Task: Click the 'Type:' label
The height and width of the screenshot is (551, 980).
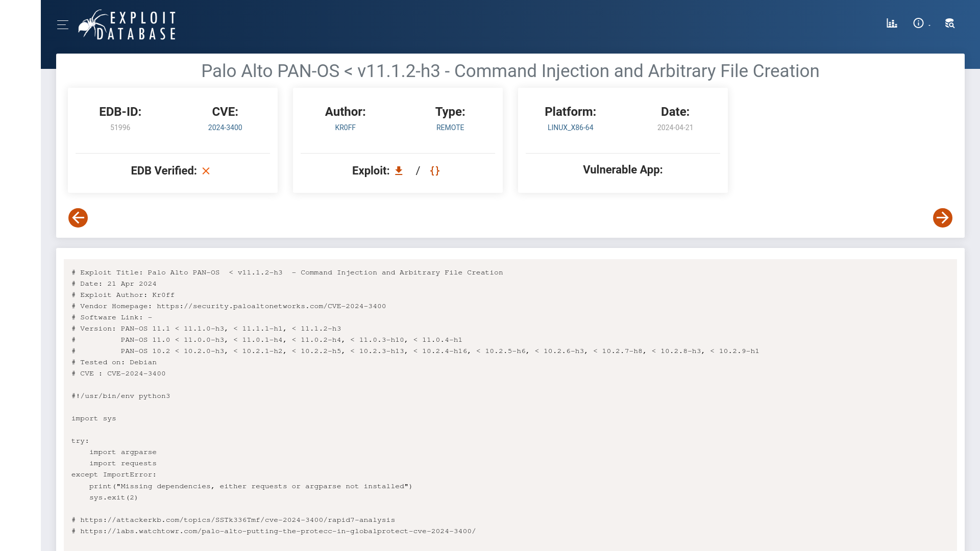Action: tap(450, 112)
